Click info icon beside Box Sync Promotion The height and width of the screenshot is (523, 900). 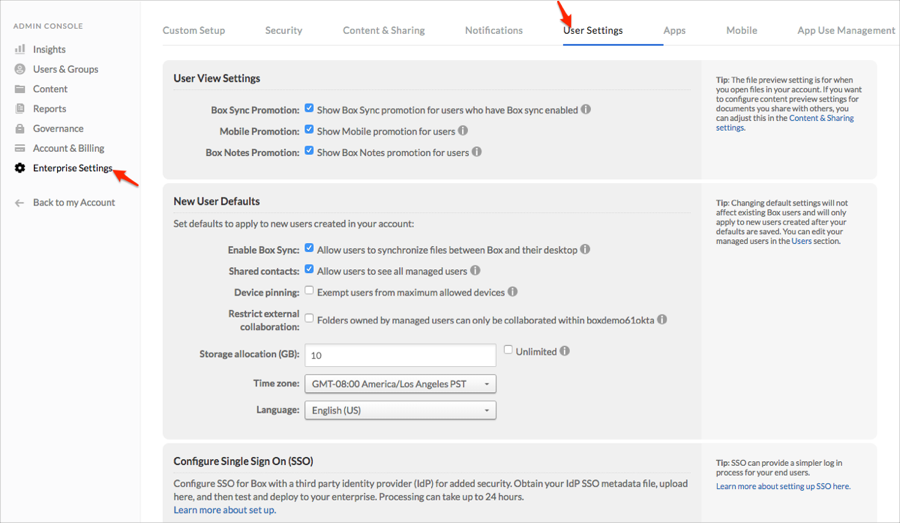point(586,109)
